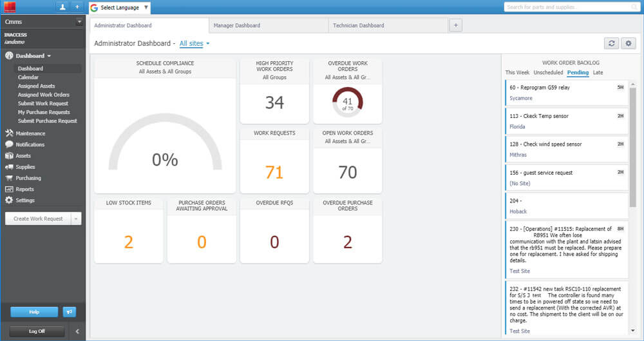Collapse the sidebar with left chevron

77,331
